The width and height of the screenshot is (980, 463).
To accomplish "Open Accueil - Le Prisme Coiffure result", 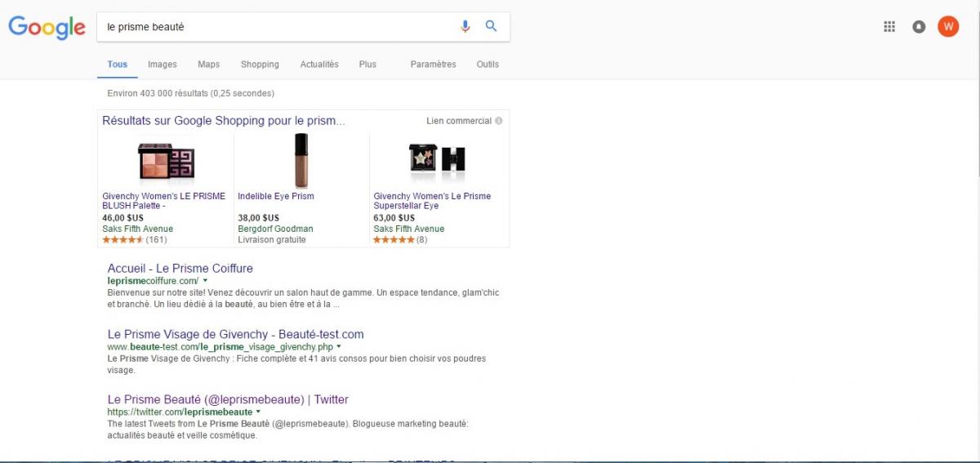I will tap(180, 269).
